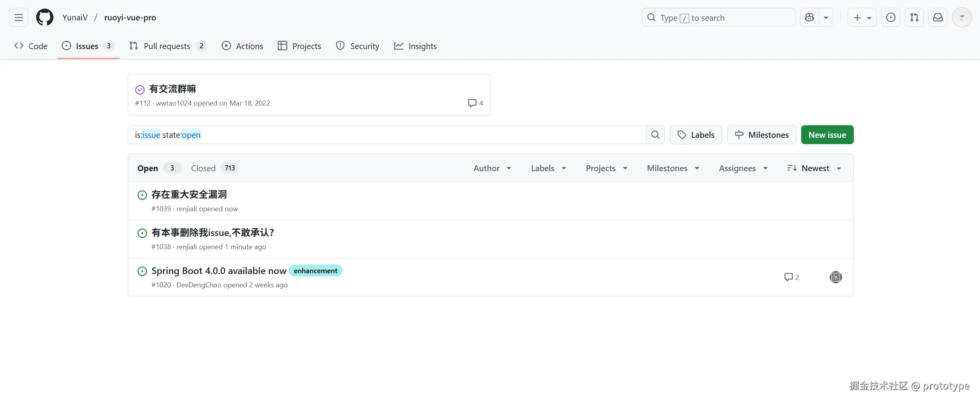Expand the Projects filter dropdown
Viewport: 980px width, 402px height.
(607, 168)
